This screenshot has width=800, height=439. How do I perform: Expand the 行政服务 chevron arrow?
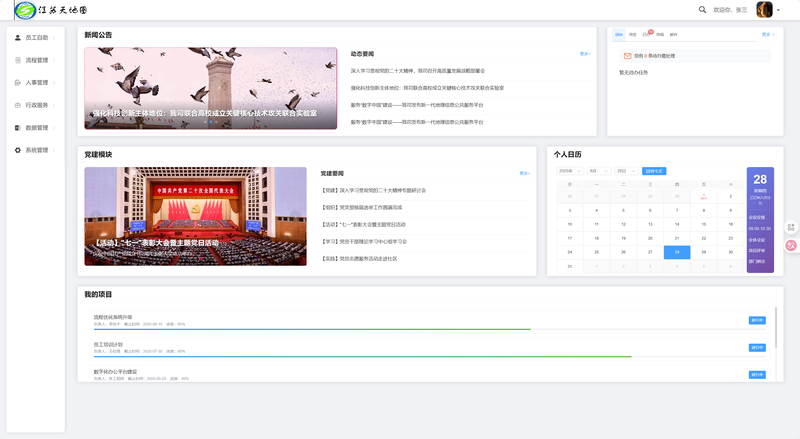pos(54,105)
